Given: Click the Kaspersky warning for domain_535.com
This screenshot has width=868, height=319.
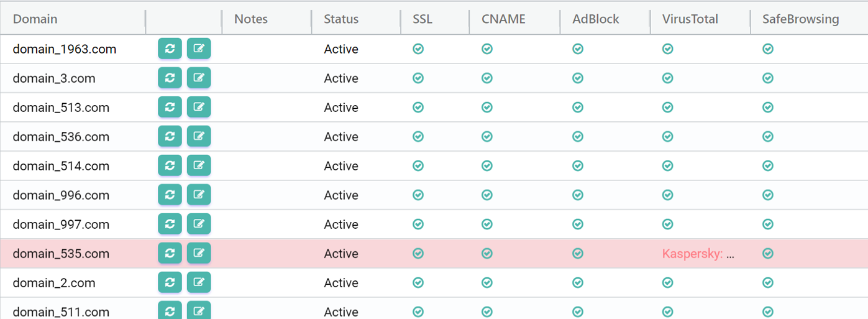Looking at the screenshot, I should pyautogui.click(x=698, y=254).
